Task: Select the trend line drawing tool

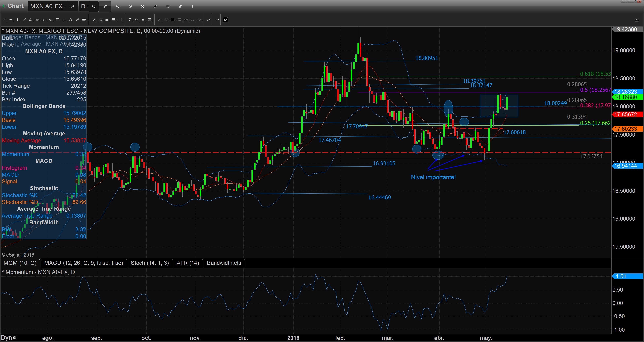Action: [x=4, y=20]
